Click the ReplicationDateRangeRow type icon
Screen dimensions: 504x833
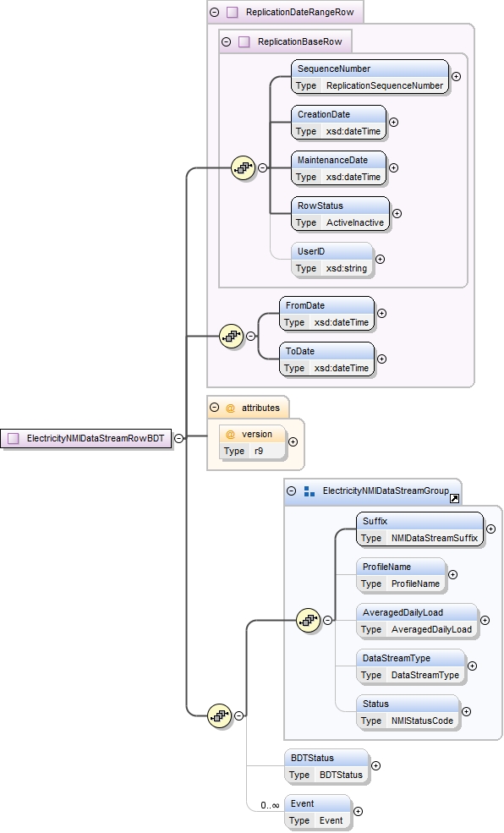(x=232, y=12)
